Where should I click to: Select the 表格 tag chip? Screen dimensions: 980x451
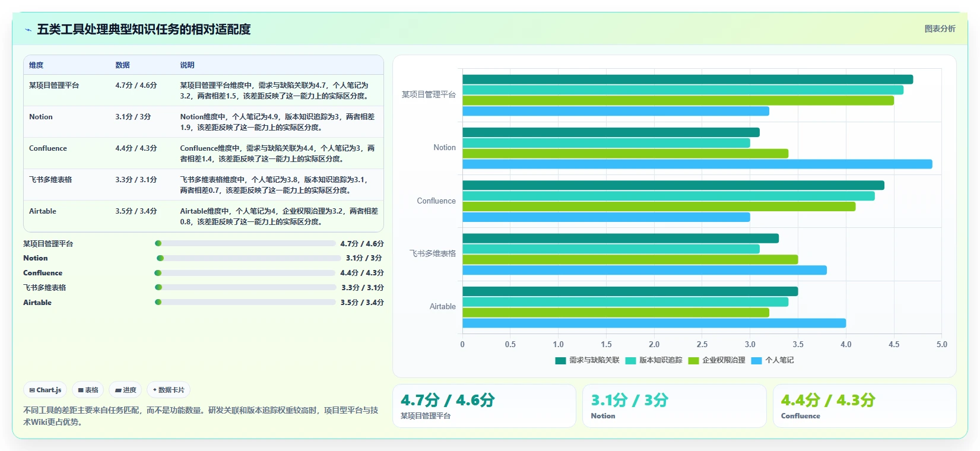point(88,390)
